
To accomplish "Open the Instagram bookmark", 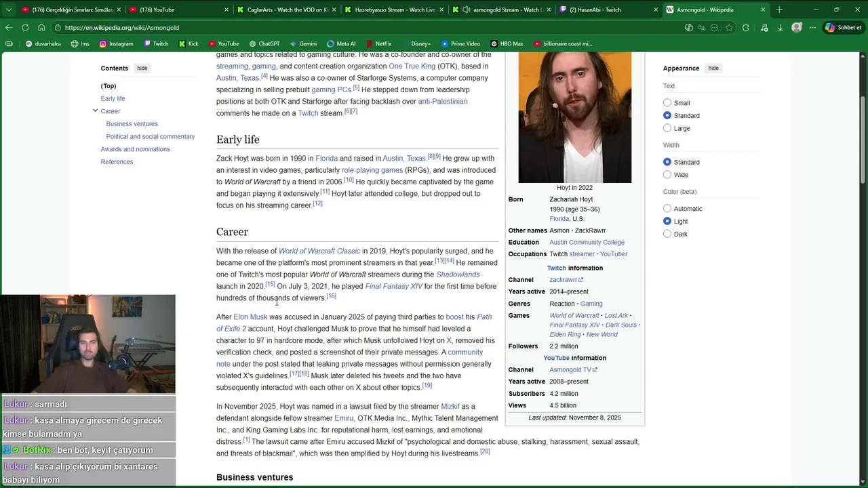I will [x=116, y=44].
